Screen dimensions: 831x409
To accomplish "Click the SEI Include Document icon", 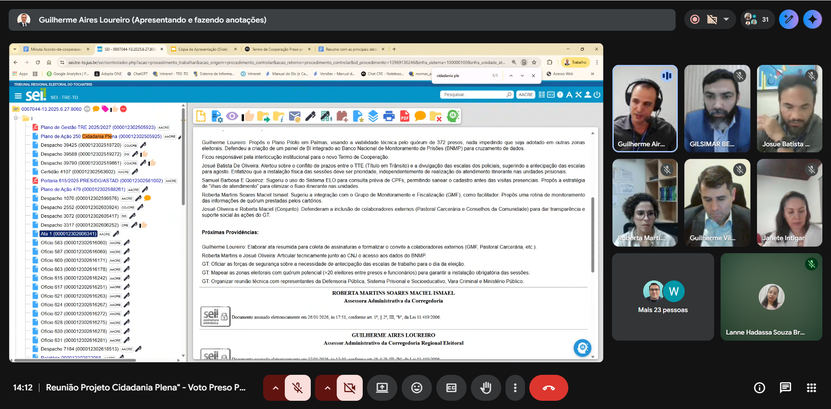I will (x=201, y=116).
